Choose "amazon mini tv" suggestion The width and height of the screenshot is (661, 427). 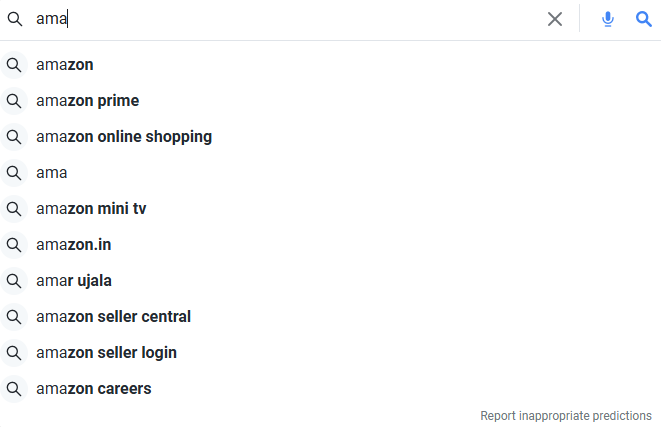91,209
